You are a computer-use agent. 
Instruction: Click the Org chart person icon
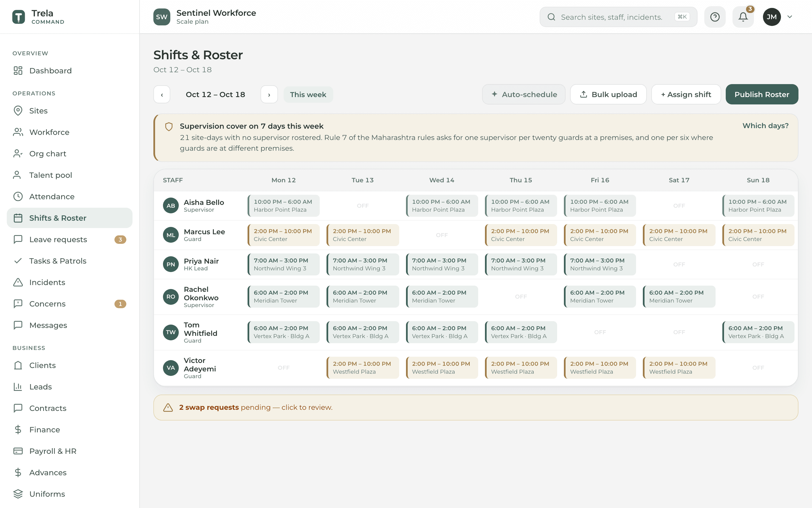coord(18,154)
